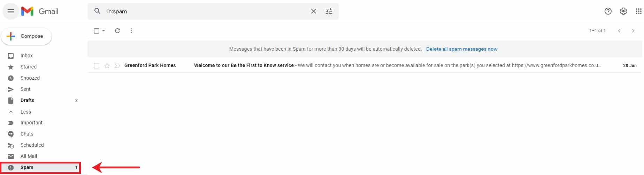Viewport: 644px width, 175px height.
Task: Star the Greenford Park Homes email
Action: 107,66
